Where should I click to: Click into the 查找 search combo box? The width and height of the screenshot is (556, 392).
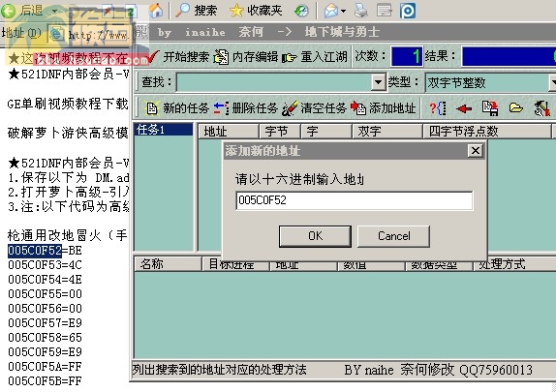pos(274,82)
